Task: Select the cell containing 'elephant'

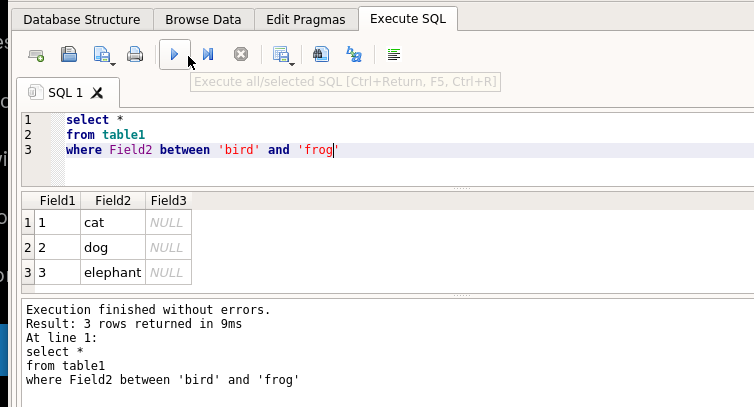Action: tap(113, 272)
